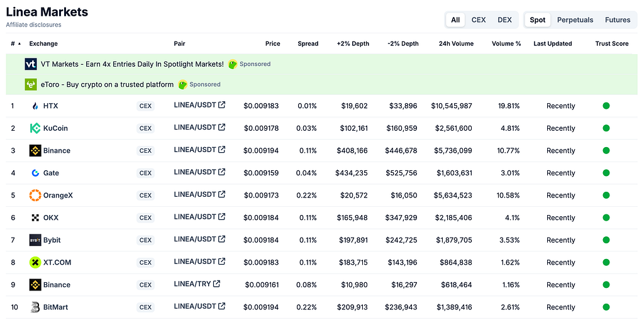
Task: Sort by rank number column arrow
Action: pos(19,43)
